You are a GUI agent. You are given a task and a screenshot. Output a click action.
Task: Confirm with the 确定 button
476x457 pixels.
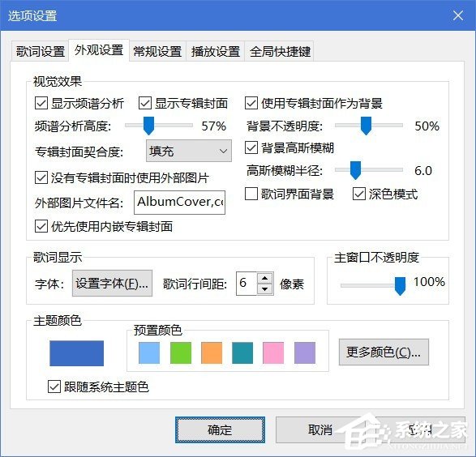[x=220, y=429]
